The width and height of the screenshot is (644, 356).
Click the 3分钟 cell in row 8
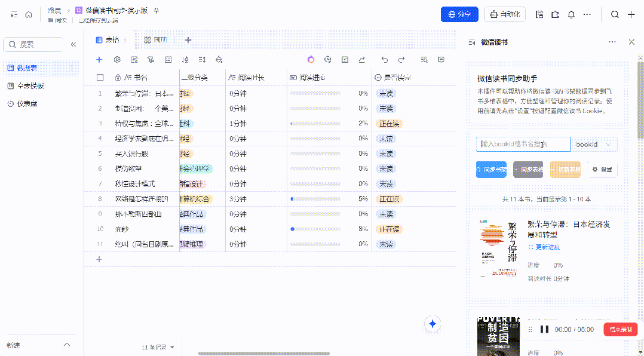[x=256, y=199]
